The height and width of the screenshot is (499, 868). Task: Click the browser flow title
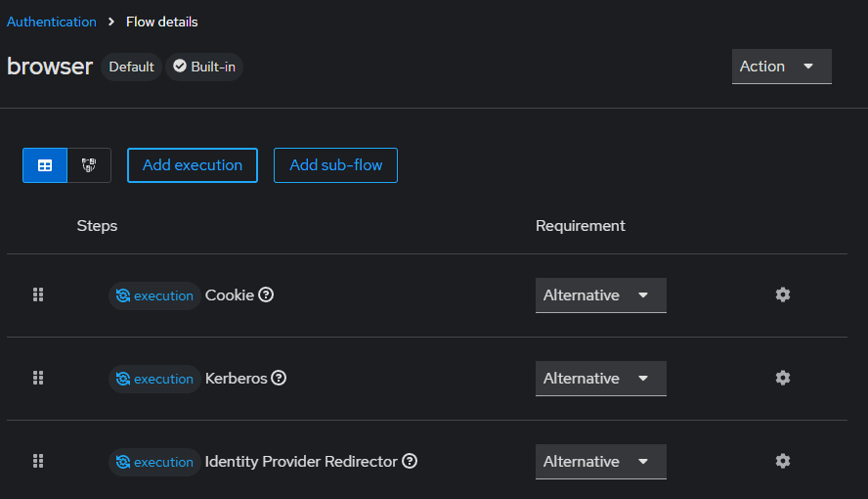pos(50,67)
